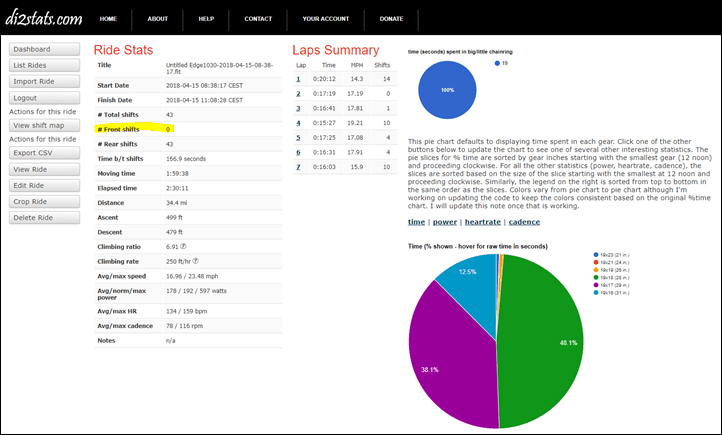
Task: Click the di2stats.com logo
Action: pos(44,18)
